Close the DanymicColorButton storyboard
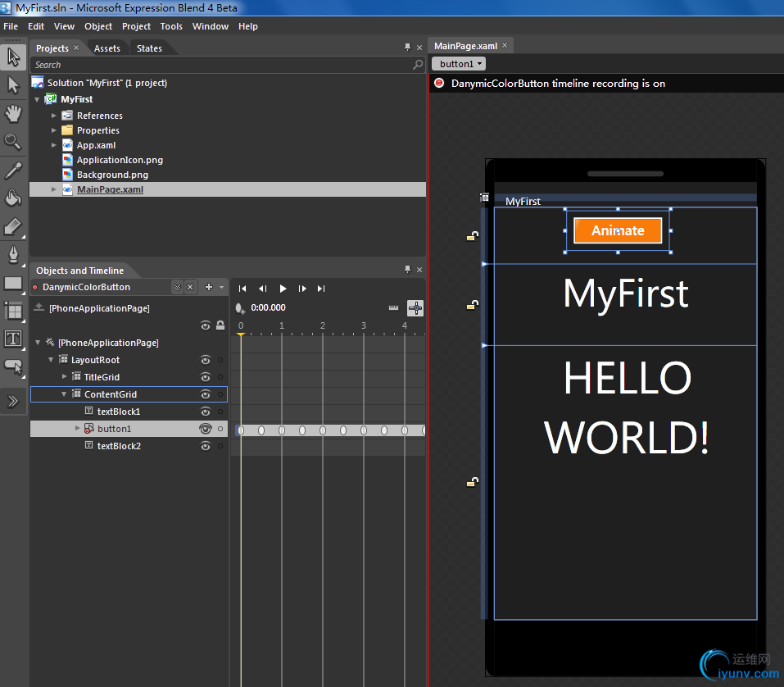784x687 pixels. coord(190,287)
